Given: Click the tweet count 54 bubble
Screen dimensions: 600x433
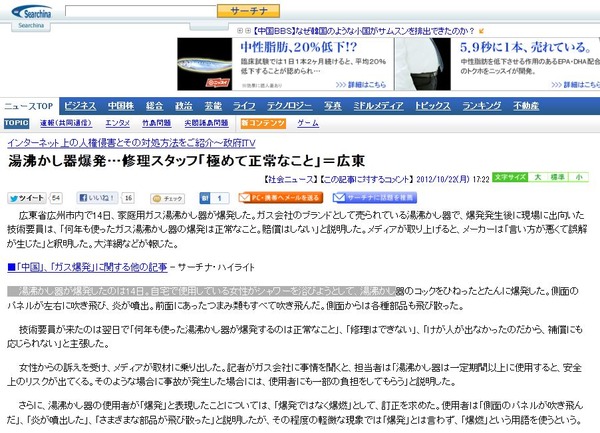Looking at the screenshot, I should [x=56, y=198].
